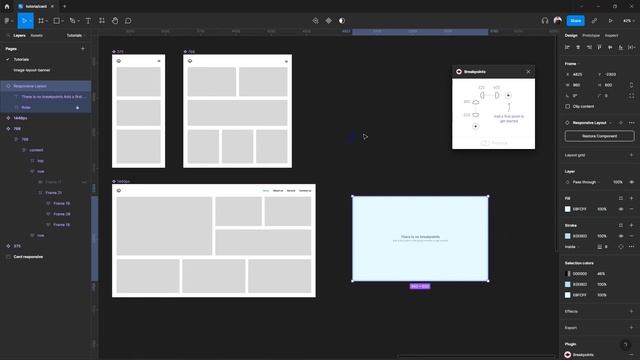Viewport: 640px width, 360px height.
Task: Align selection vertical centers
Action: (610, 47)
